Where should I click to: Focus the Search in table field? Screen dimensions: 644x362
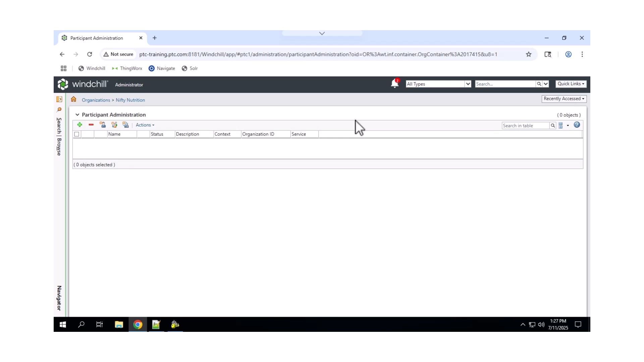pyautogui.click(x=526, y=126)
